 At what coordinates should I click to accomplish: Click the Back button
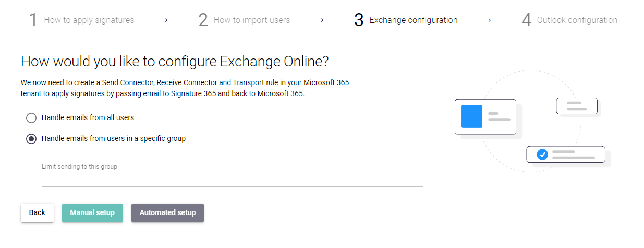point(37,213)
